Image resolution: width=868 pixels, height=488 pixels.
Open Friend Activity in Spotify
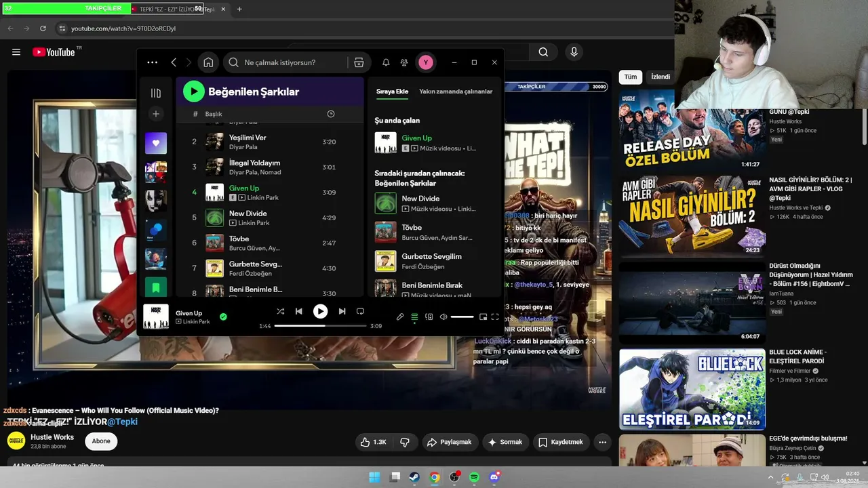point(404,62)
